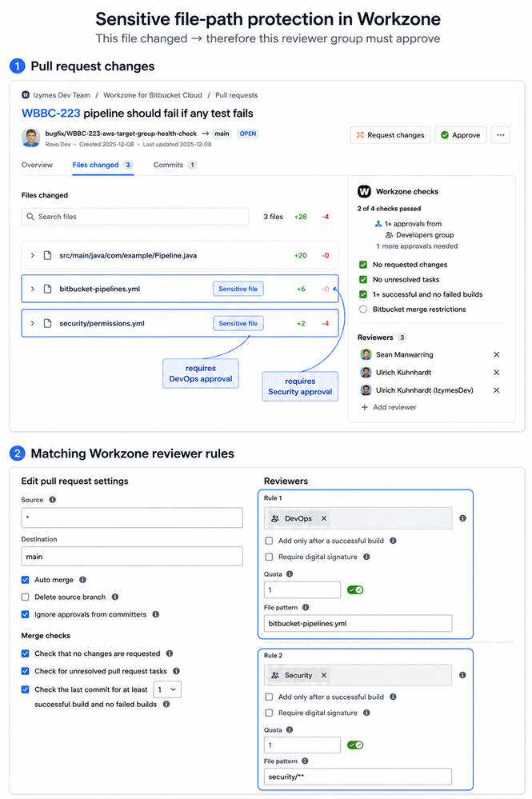The width and height of the screenshot is (532, 799).
Task: Click the Request changes button
Action: coord(390,135)
